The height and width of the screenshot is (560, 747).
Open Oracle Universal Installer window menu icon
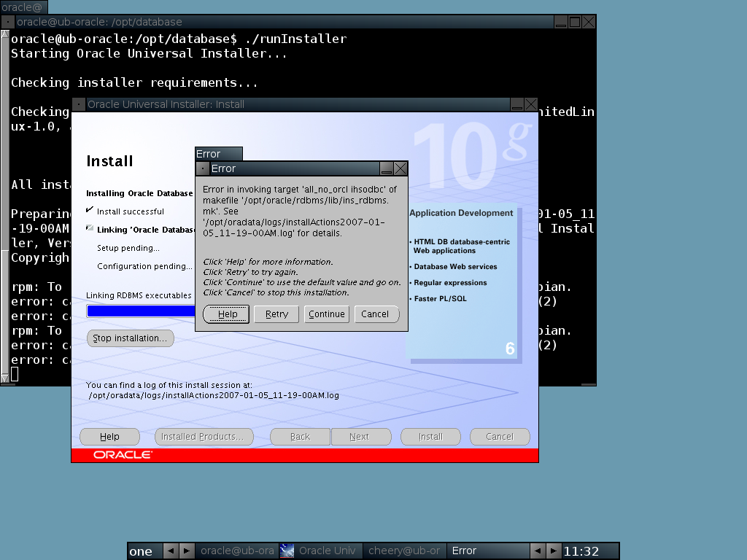[x=79, y=104]
